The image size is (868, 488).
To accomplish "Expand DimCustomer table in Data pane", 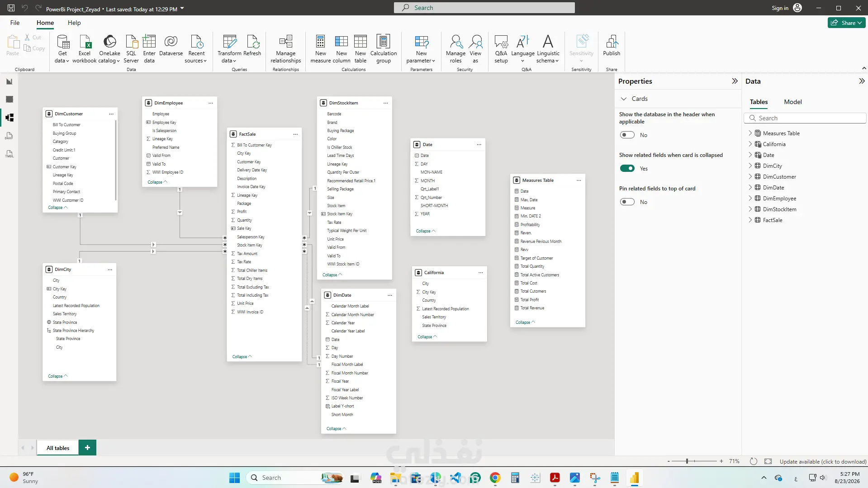I will (x=750, y=176).
